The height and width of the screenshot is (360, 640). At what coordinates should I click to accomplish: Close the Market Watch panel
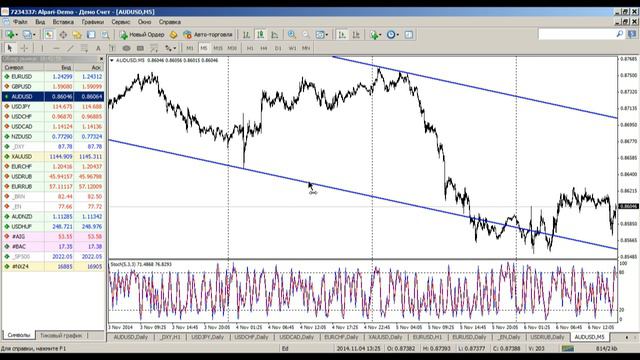tap(102, 59)
